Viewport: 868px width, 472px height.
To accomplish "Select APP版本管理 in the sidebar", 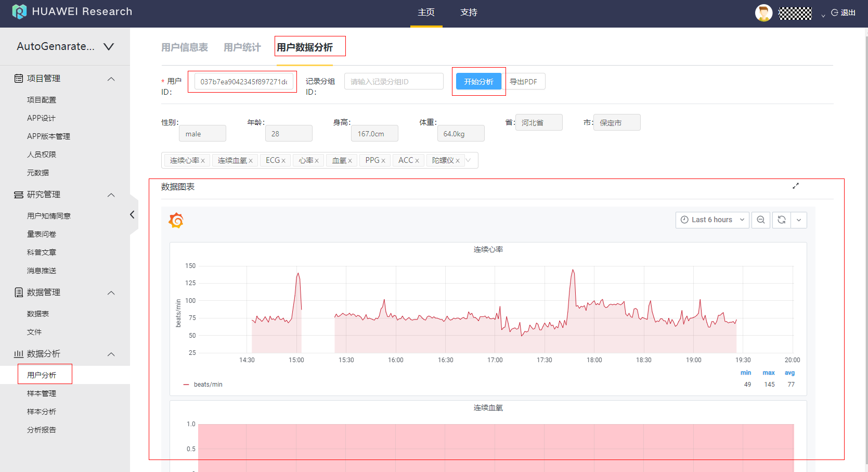I will [48, 136].
